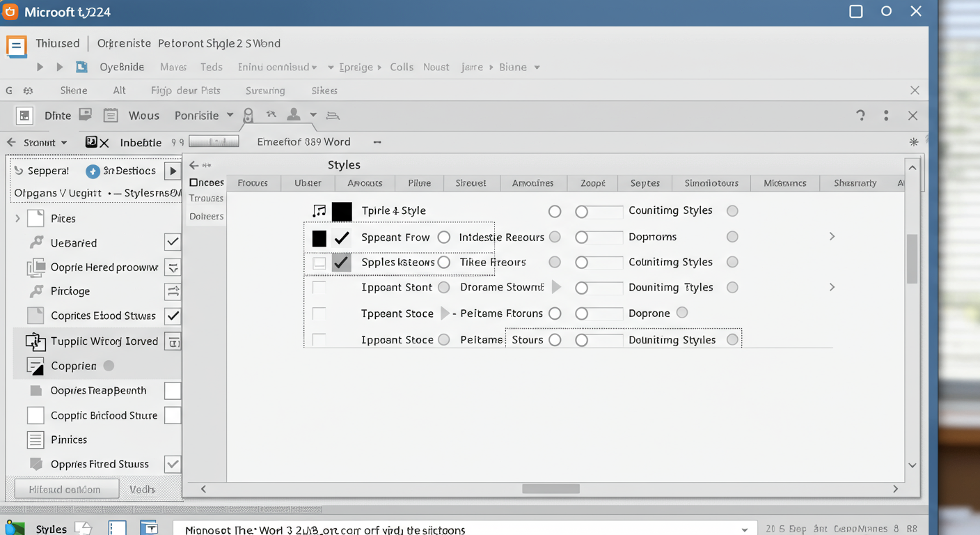
Task: Click the horizontal scrollbar thumb in Styles panel
Action: click(551, 489)
